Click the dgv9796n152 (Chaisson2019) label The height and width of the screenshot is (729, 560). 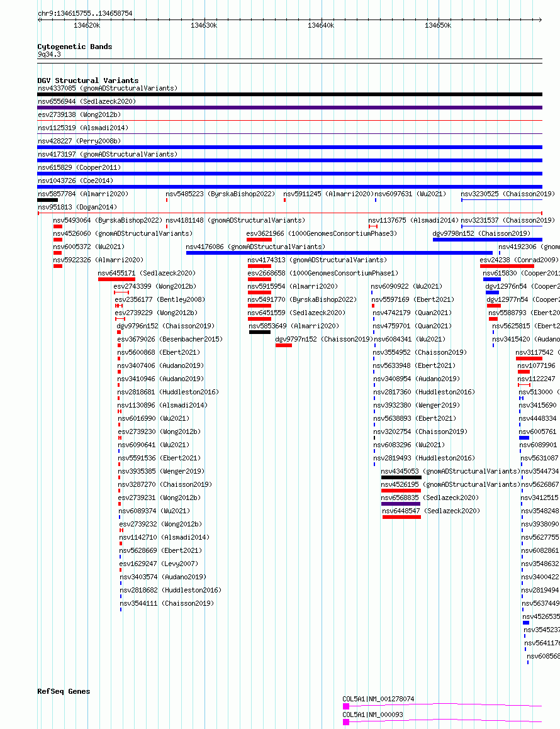[165, 326]
